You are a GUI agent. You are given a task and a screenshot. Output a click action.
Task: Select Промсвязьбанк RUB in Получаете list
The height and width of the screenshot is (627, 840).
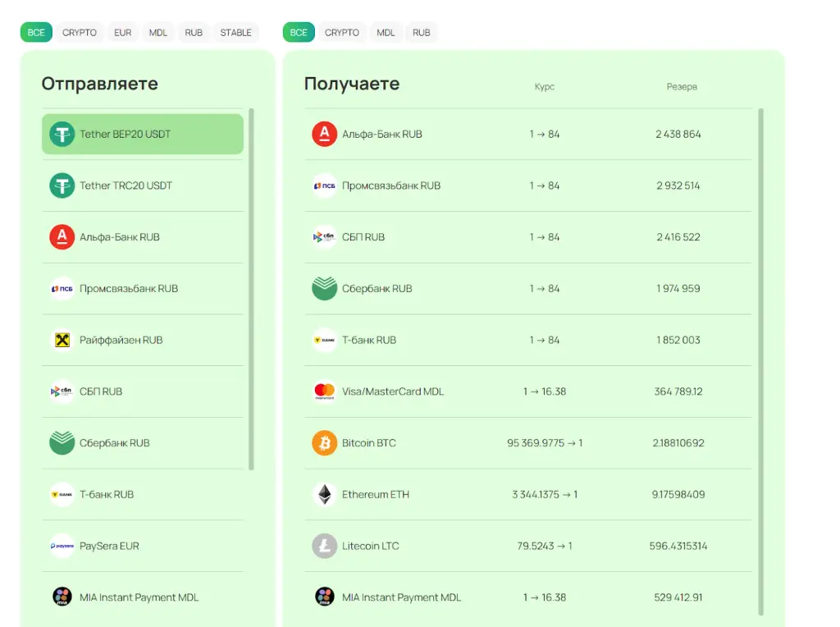[x=527, y=185]
